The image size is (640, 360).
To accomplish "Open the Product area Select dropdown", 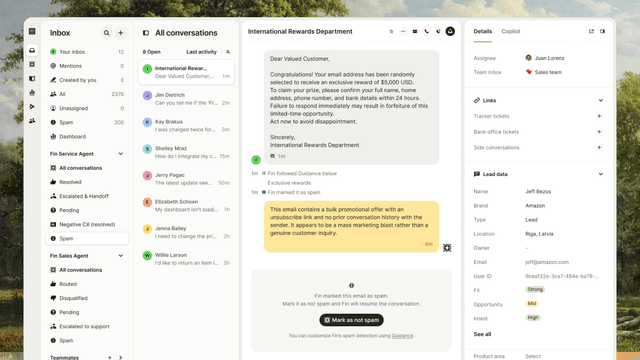I will point(533,356).
